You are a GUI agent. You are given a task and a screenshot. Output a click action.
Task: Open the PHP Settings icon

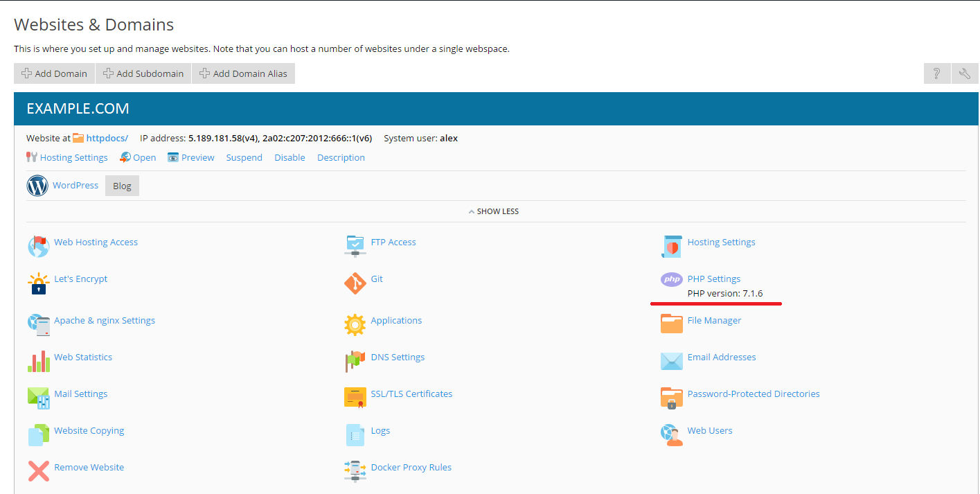(x=671, y=279)
